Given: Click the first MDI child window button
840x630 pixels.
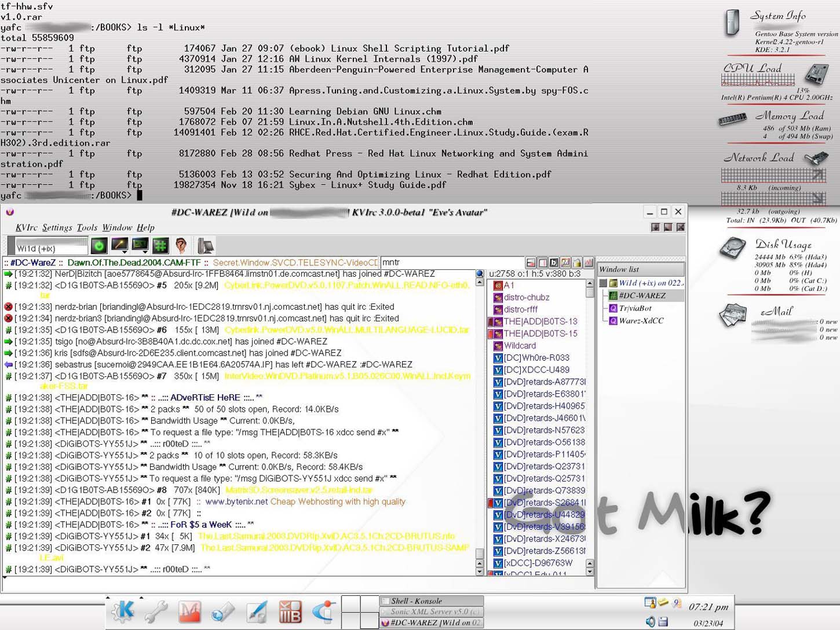Looking at the screenshot, I should click(x=655, y=228).
